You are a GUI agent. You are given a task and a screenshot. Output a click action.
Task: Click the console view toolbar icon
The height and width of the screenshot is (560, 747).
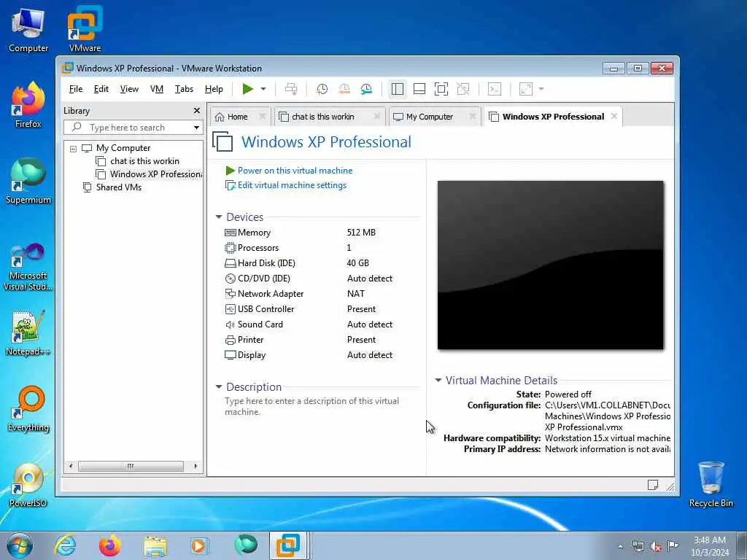(495, 89)
